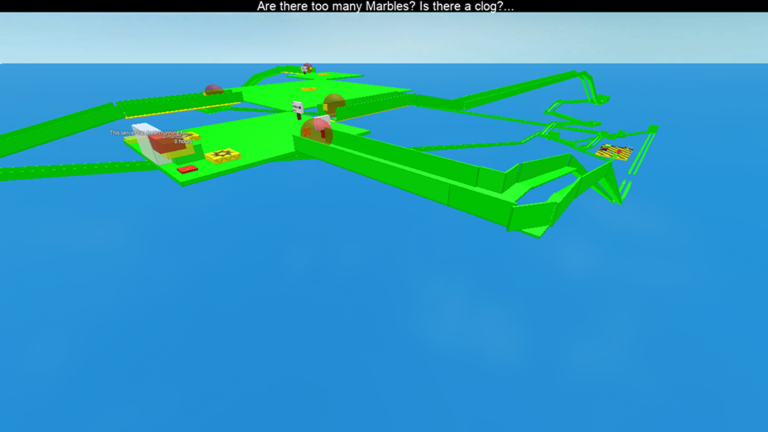The height and width of the screenshot is (432, 768).
Task: Click the white signpost on the platform
Action: (298, 110)
